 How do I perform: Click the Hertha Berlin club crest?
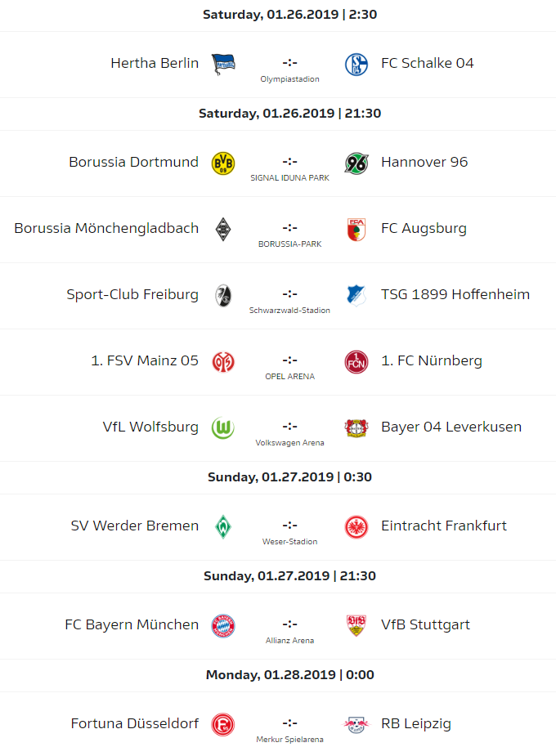tap(223, 64)
